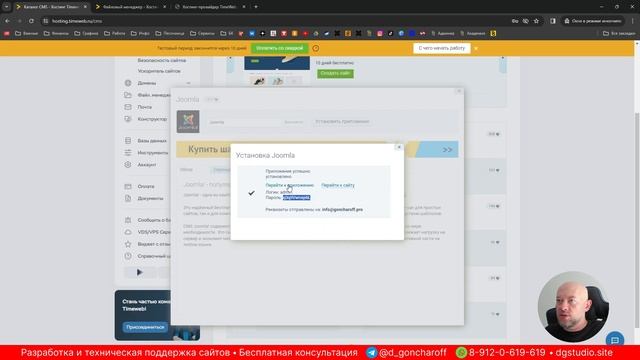Open the Перейти к приложению link

click(290, 185)
